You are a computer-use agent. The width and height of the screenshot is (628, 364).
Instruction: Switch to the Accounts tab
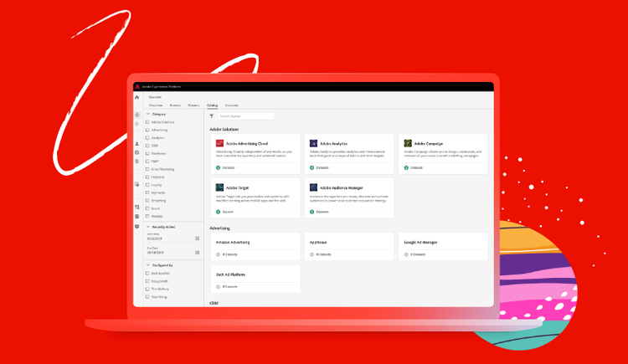click(232, 105)
